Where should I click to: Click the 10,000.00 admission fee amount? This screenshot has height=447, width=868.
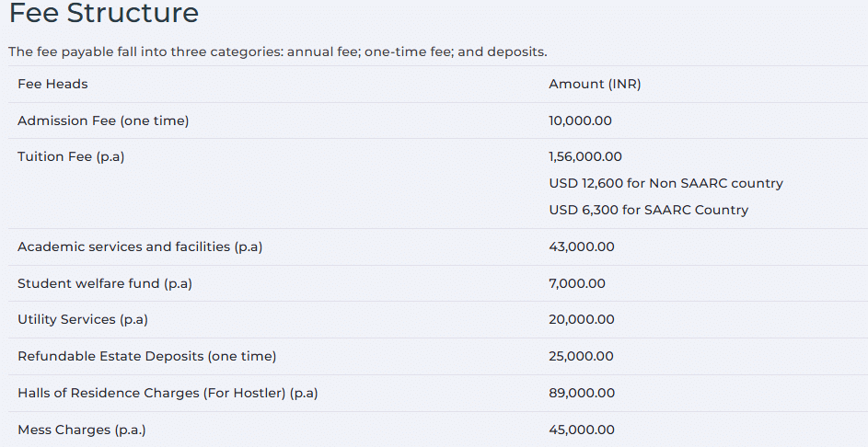point(580,120)
